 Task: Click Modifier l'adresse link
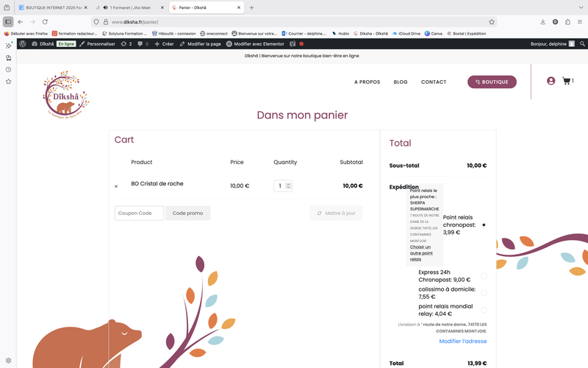[x=462, y=342]
